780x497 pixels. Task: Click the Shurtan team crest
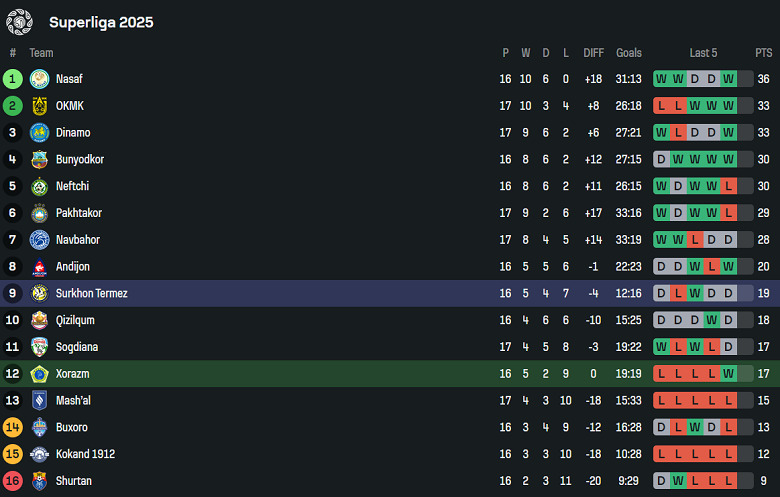point(39,481)
